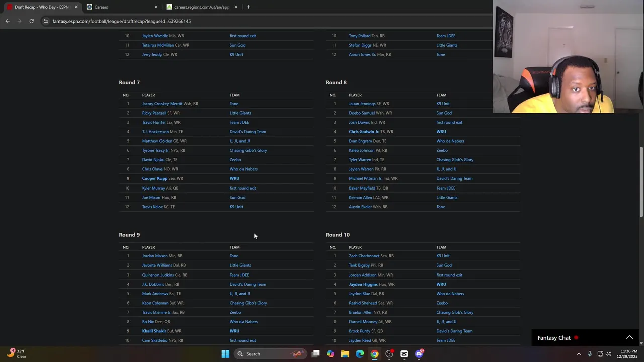The width and height of the screenshot is (644, 362).
Task: Reload the ESPN draft recap page
Action: point(31,21)
